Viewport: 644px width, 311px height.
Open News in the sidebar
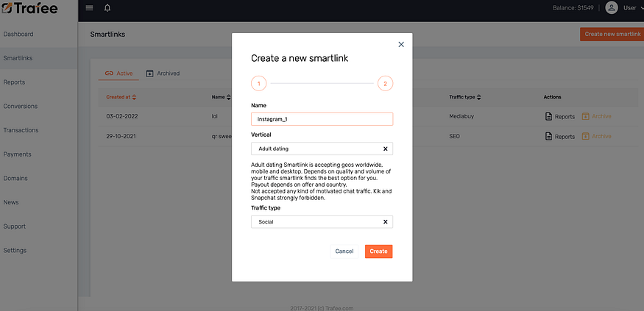click(x=11, y=202)
